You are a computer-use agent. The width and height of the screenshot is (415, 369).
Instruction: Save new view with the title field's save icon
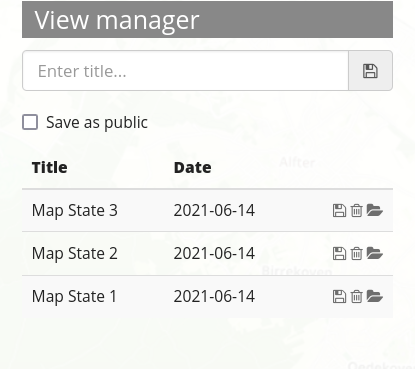(370, 71)
